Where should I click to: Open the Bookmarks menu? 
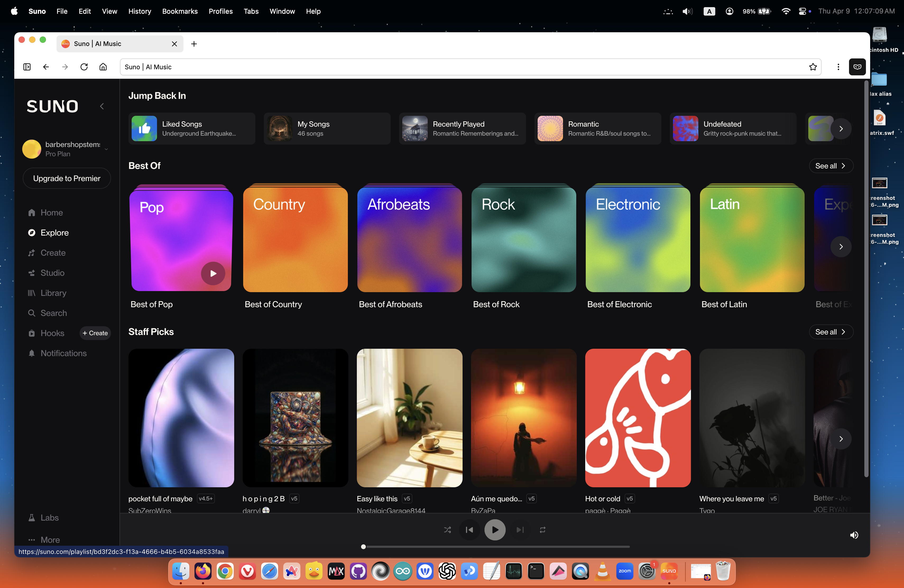(180, 11)
